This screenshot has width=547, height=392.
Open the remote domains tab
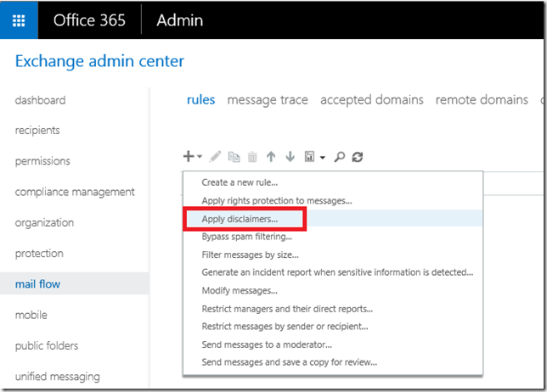[482, 100]
